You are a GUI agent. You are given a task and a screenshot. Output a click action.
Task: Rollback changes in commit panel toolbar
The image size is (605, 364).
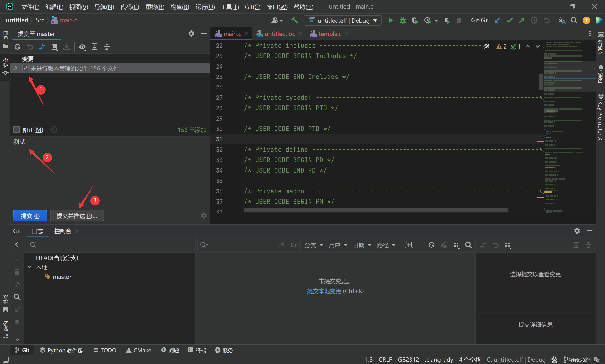point(30,47)
